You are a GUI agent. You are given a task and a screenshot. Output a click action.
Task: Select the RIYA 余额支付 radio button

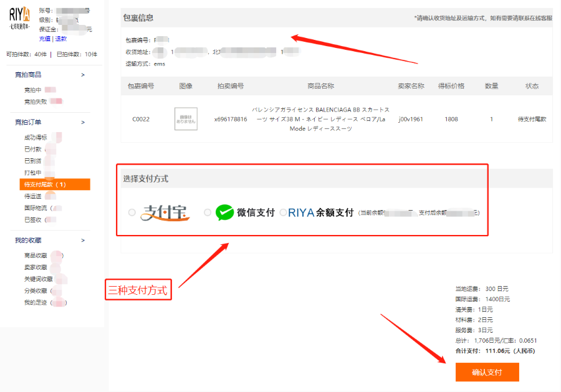point(284,212)
